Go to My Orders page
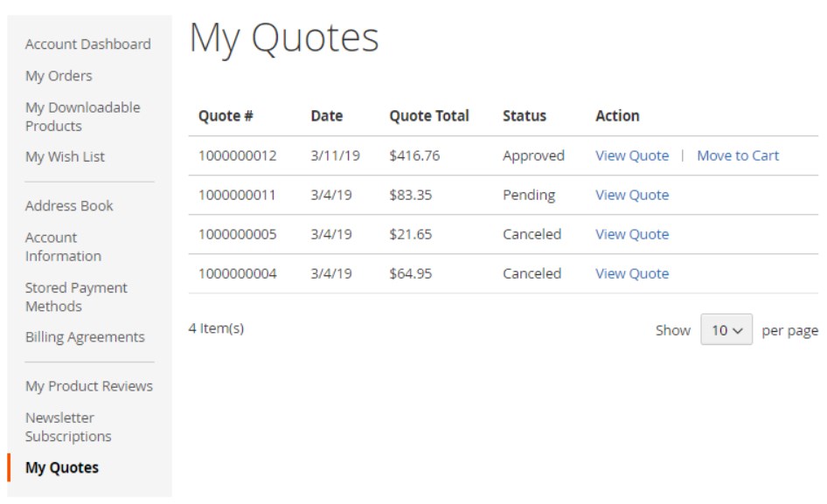 59,76
